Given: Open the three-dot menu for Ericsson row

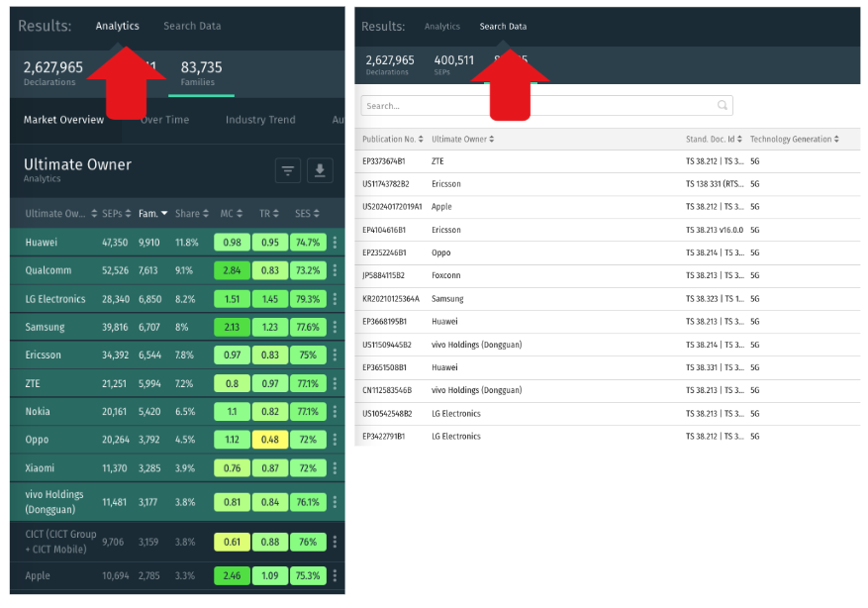Looking at the screenshot, I should point(335,355).
